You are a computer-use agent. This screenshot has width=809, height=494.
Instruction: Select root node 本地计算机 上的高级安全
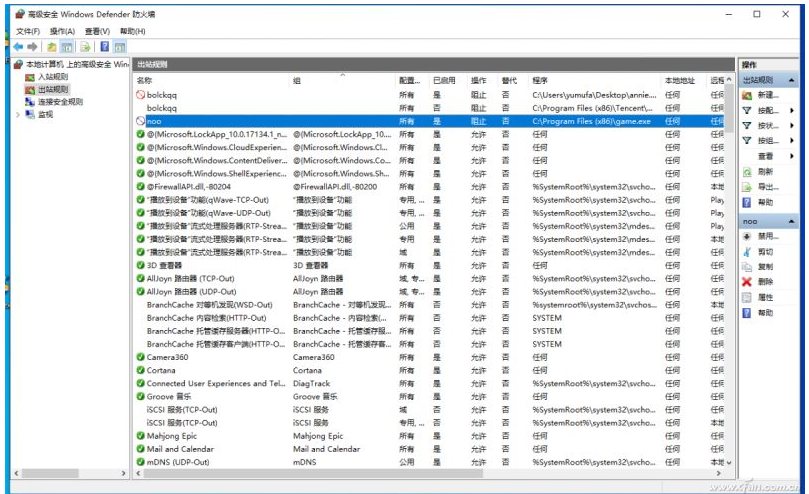77,64
